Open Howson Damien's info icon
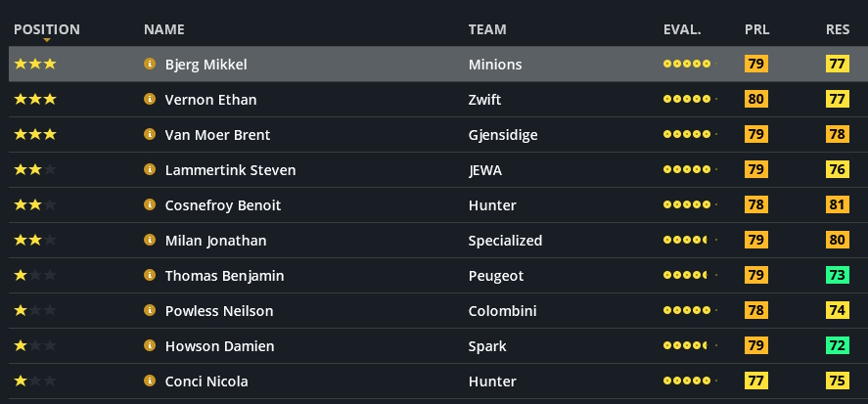This screenshot has height=404, width=868. point(150,346)
